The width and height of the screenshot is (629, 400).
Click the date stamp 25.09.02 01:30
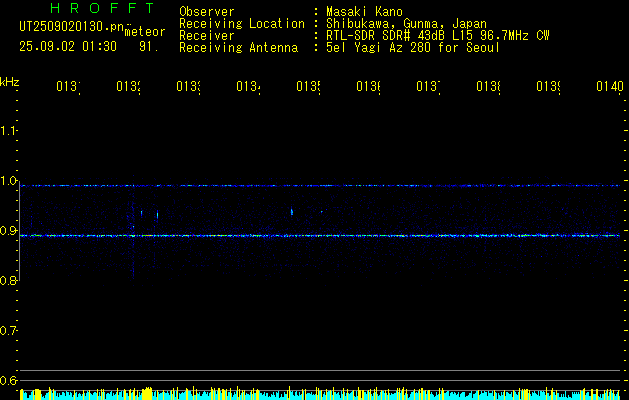68,47
